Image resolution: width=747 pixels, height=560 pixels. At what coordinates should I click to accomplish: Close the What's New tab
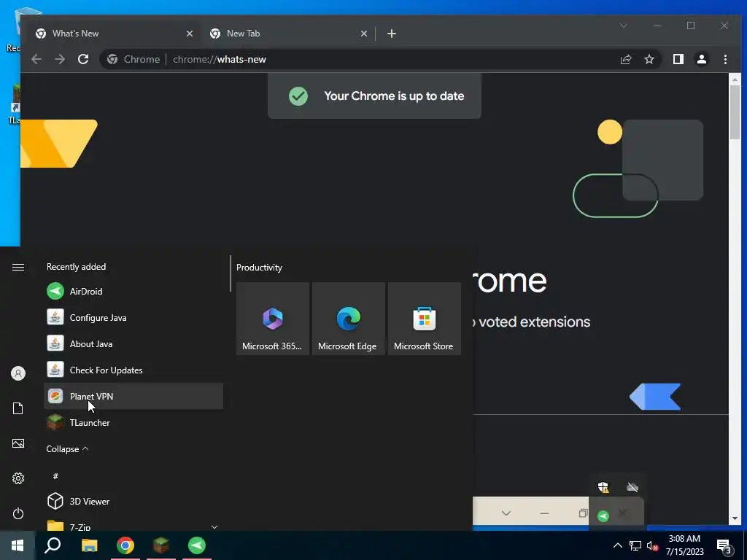click(x=190, y=34)
